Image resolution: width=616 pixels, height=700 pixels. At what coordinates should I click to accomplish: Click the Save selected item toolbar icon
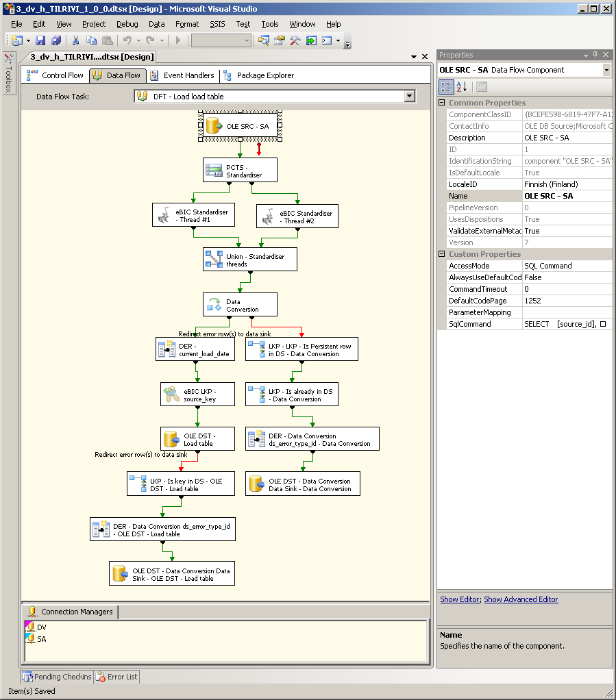point(40,40)
